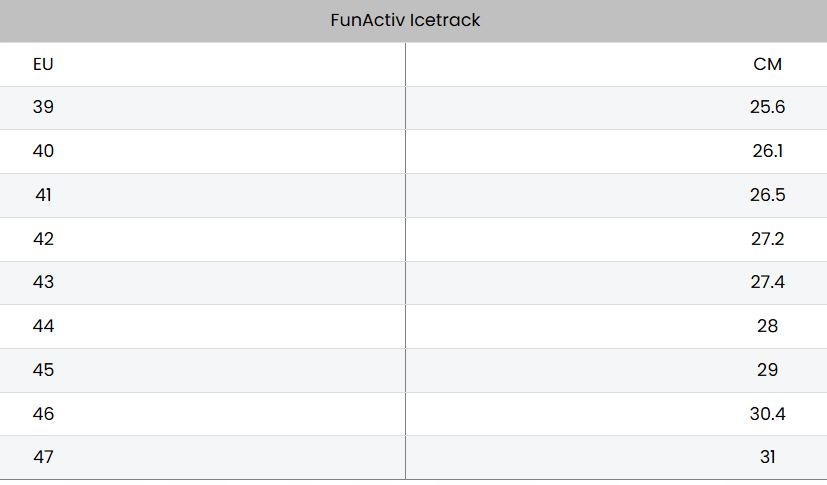The image size is (827, 485).
Task: Click EU size 44 cell
Action: pyautogui.click(x=43, y=326)
